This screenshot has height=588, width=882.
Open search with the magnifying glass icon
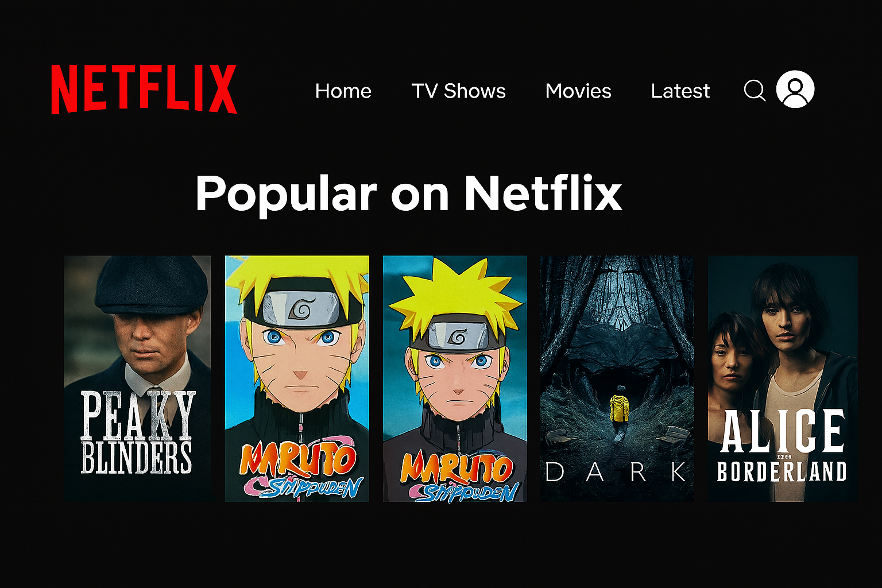point(755,91)
